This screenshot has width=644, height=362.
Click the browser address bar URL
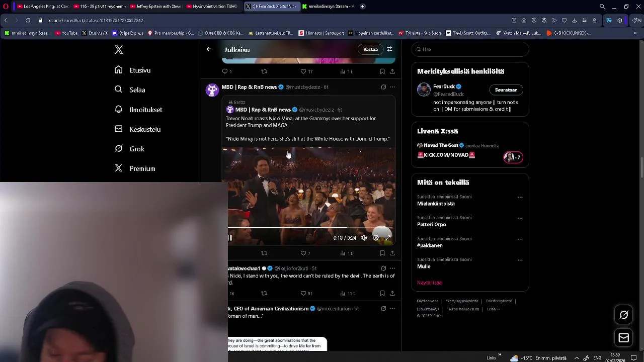click(96, 20)
